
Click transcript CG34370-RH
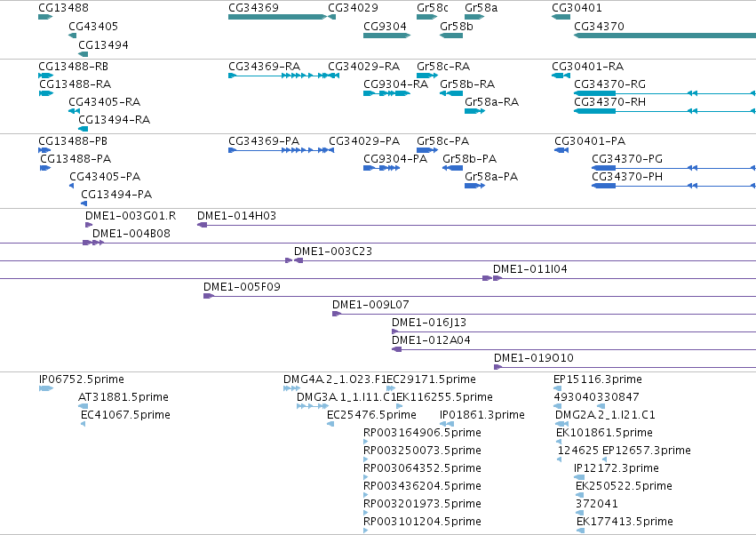[609, 102]
